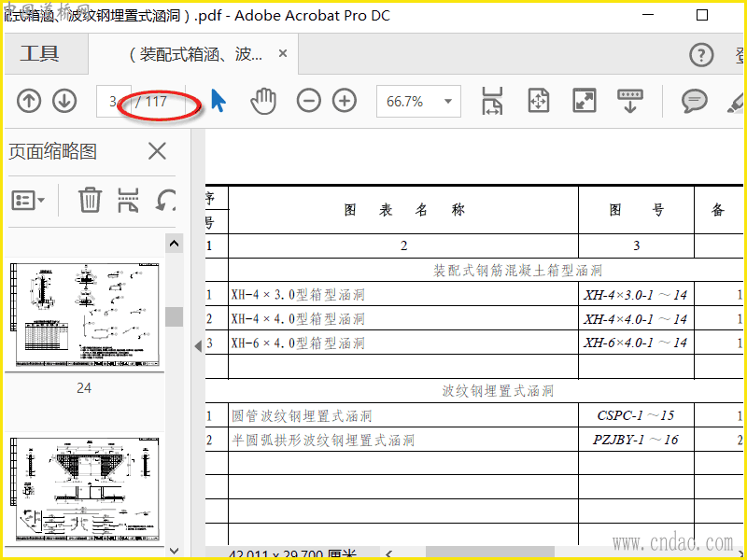
Task: Click the XH-4×3.0型箱型涵洞 row text
Action: click(x=298, y=295)
